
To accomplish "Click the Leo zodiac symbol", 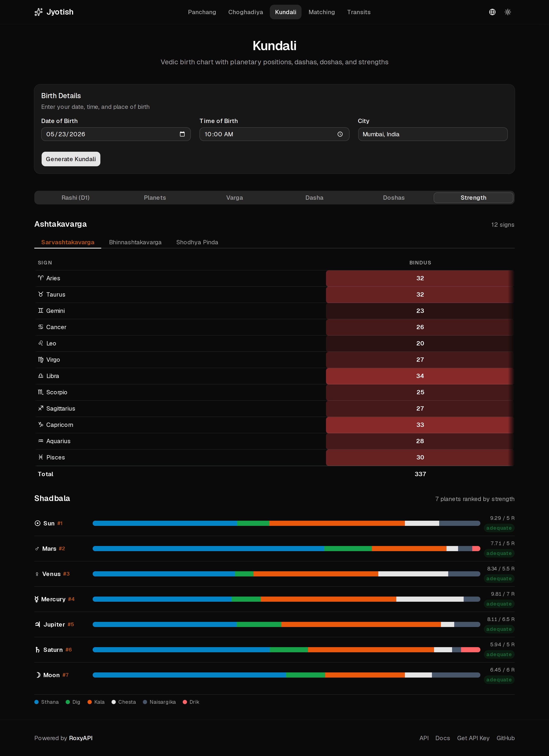I will pyautogui.click(x=41, y=343).
